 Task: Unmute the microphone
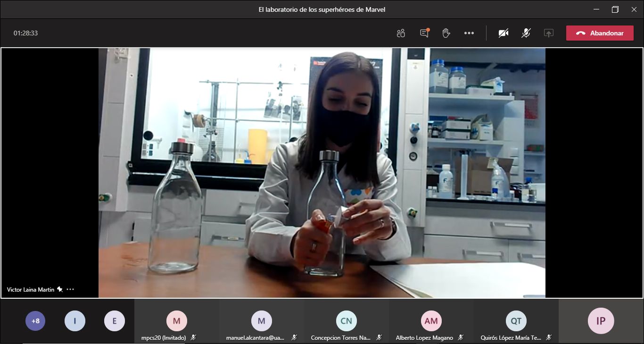pos(526,33)
